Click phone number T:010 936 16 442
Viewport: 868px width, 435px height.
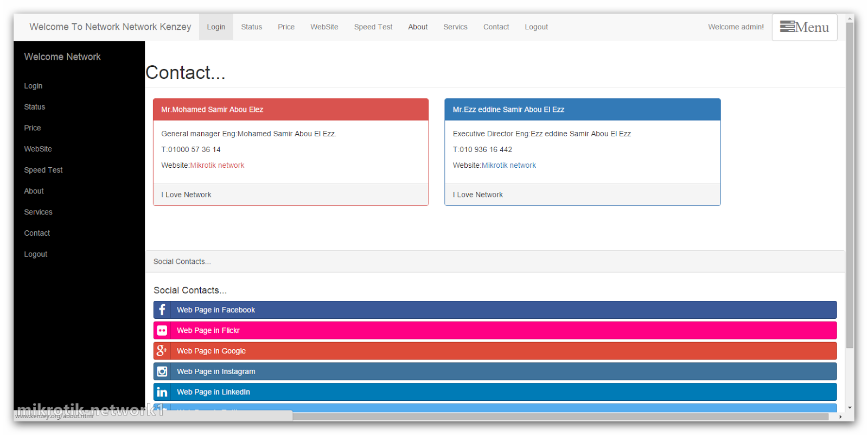pyautogui.click(x=482, y=150)
